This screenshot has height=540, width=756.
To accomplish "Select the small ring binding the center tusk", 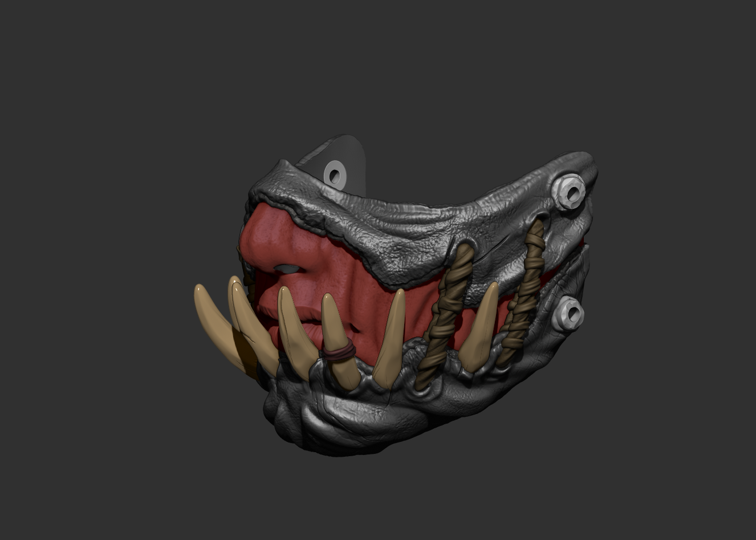I will [339, 352].
